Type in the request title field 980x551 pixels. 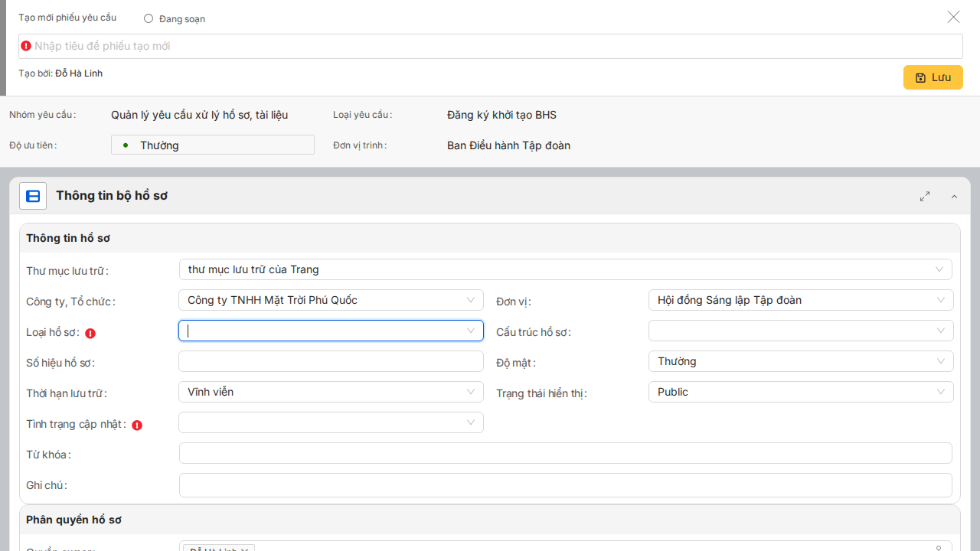pos(490,46)
